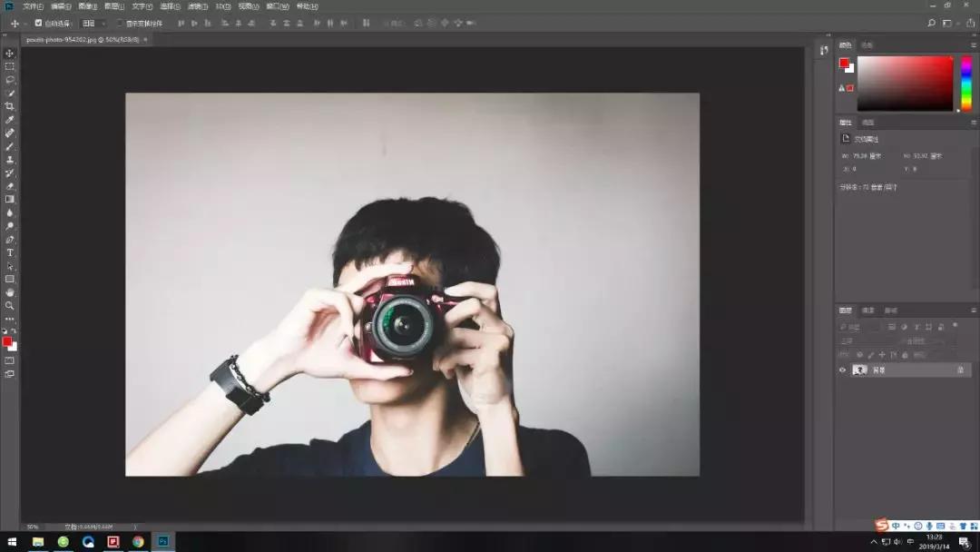Open the Select menu
The image size is (980, 552).
coord(170,6)
